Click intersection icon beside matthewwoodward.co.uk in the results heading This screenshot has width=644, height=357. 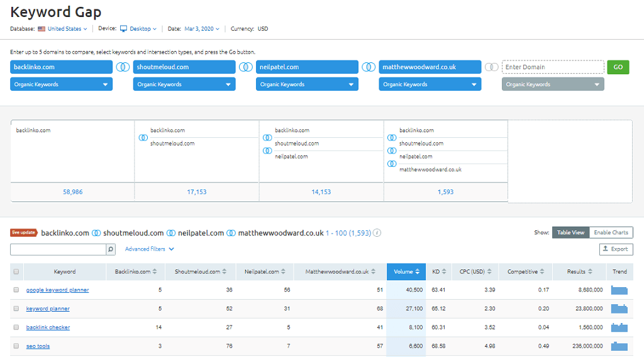(x=231, y=233)
